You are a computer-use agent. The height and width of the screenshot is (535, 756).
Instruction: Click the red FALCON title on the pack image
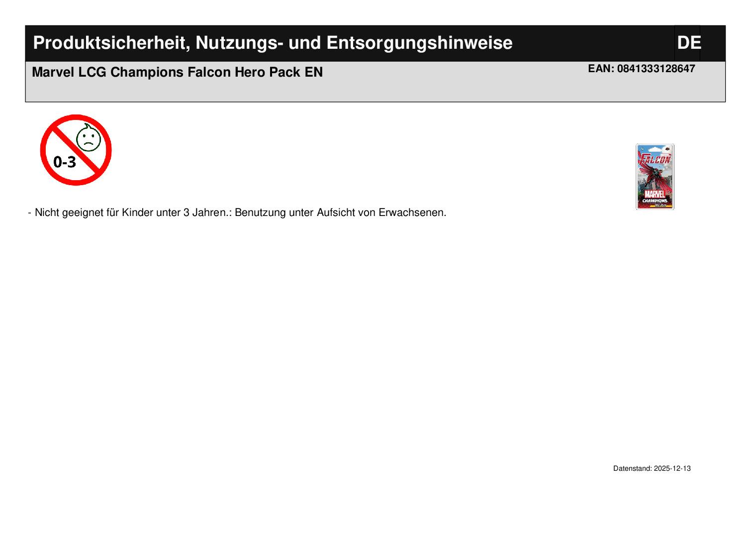pyautogui.click(x=655, y=160)
